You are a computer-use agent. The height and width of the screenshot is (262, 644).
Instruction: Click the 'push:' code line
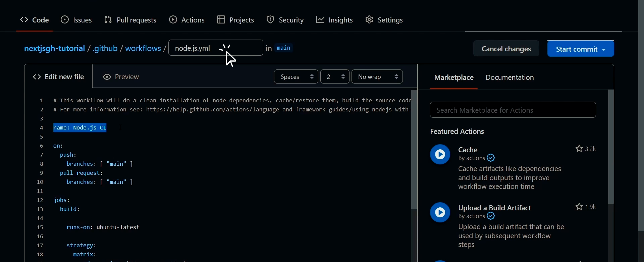pyautogui.click(x=68, y=155)
